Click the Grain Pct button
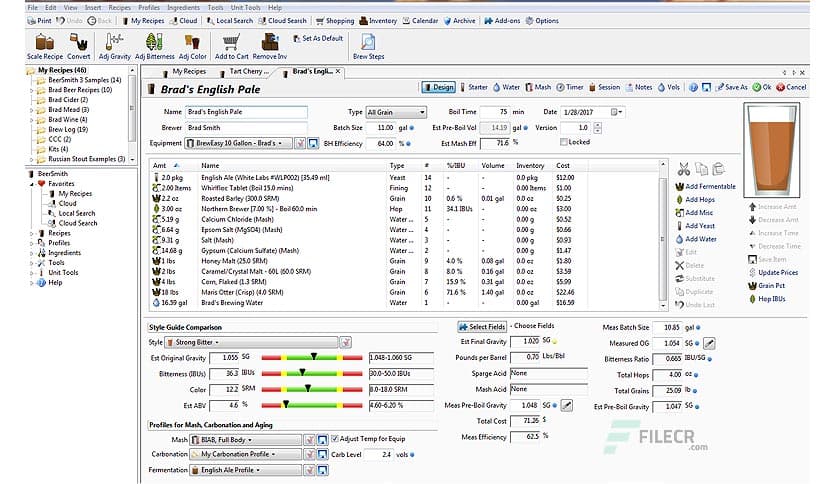The width and height of the screenshot is (836, 484). click(x=767, y=286)
